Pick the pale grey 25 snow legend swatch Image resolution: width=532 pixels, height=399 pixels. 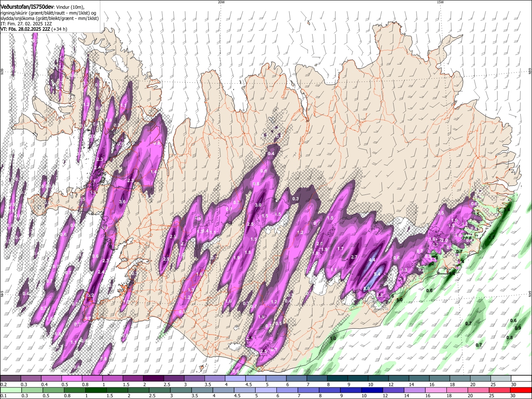(x=501, y=379)
